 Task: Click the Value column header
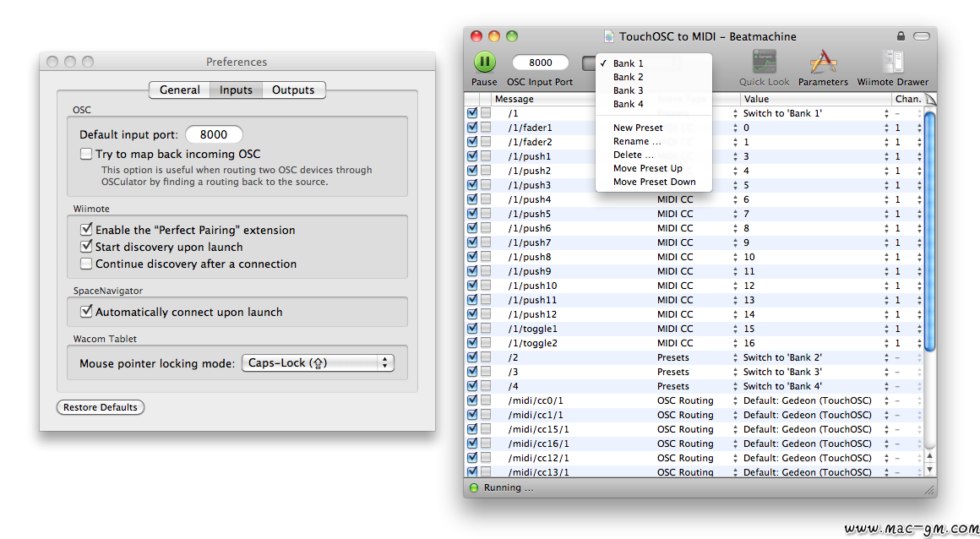(815, 99)
